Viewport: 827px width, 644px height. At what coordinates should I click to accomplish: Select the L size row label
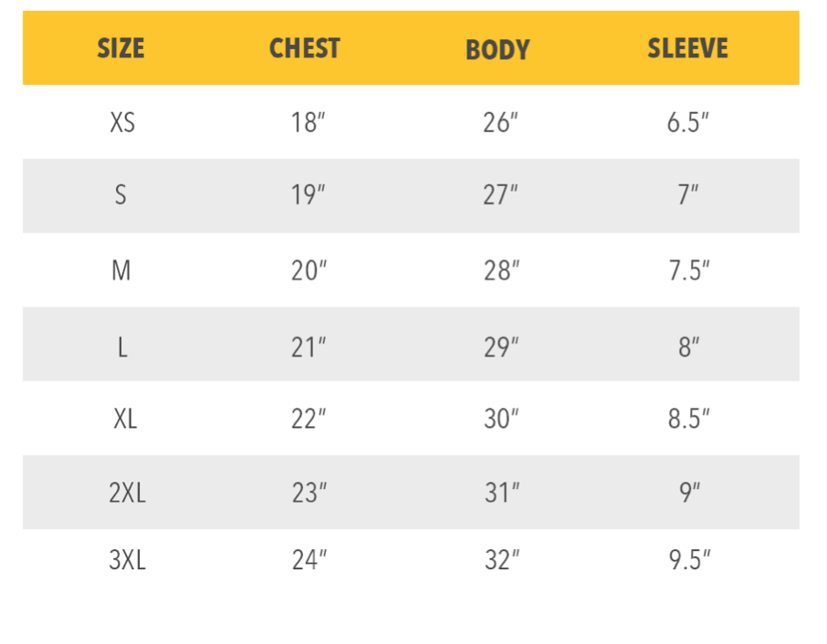click(x=122, y=348)
